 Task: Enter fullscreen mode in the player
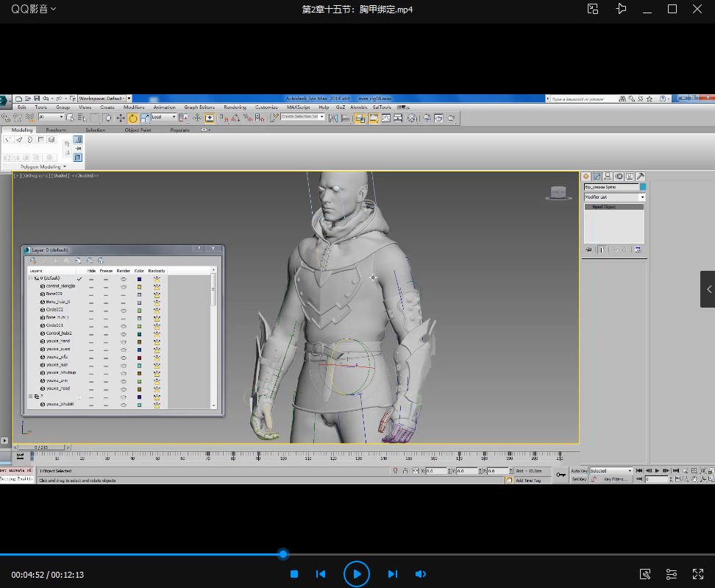click(x=698, y=574)
